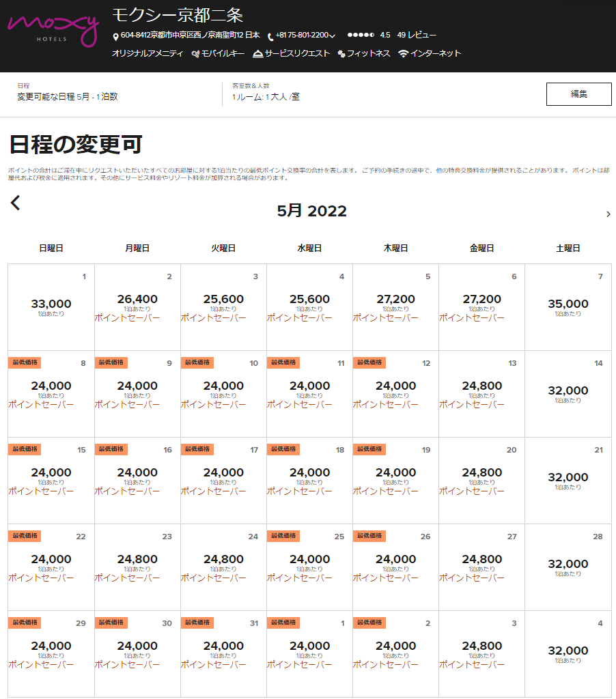Viewport: 616px width, 699px height.
Task: Click the internet Wi-Fi icon
Action: tap(403, 54)
